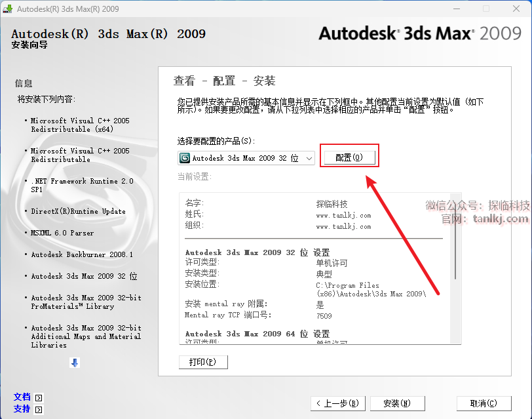Close the installer window
This screenshot has width=532, height=419.
[516, 9]
